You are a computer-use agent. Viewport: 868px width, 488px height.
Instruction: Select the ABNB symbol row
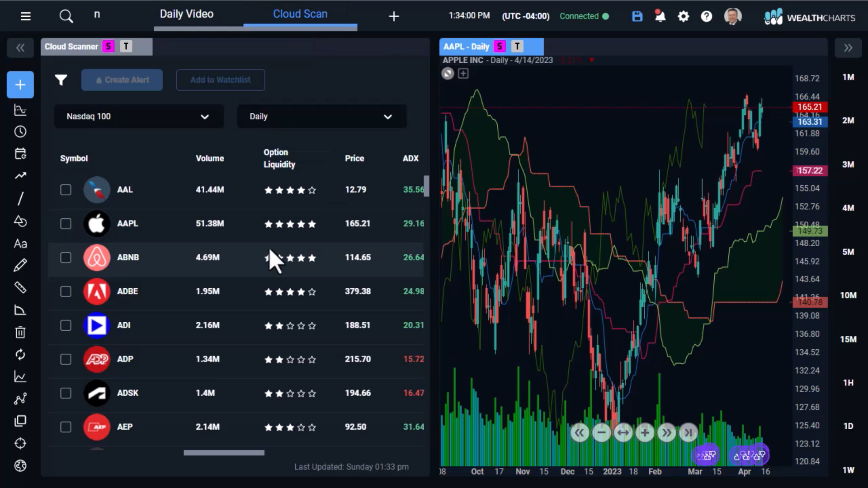[236, 258]
